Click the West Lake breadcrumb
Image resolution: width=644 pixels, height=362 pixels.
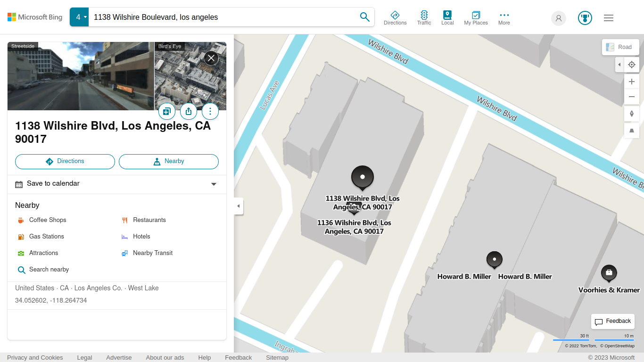(143, 288)
